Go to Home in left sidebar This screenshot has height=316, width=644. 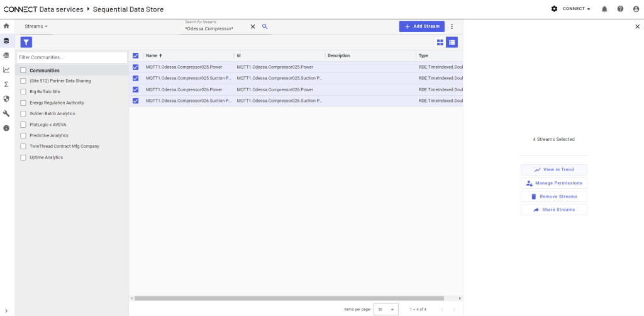click(6, 26)
